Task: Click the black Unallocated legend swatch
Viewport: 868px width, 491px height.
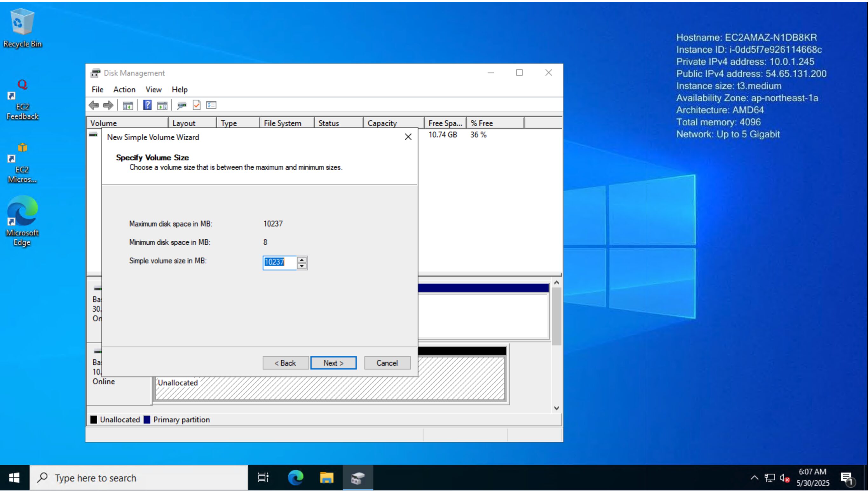Action: point(94,419)
